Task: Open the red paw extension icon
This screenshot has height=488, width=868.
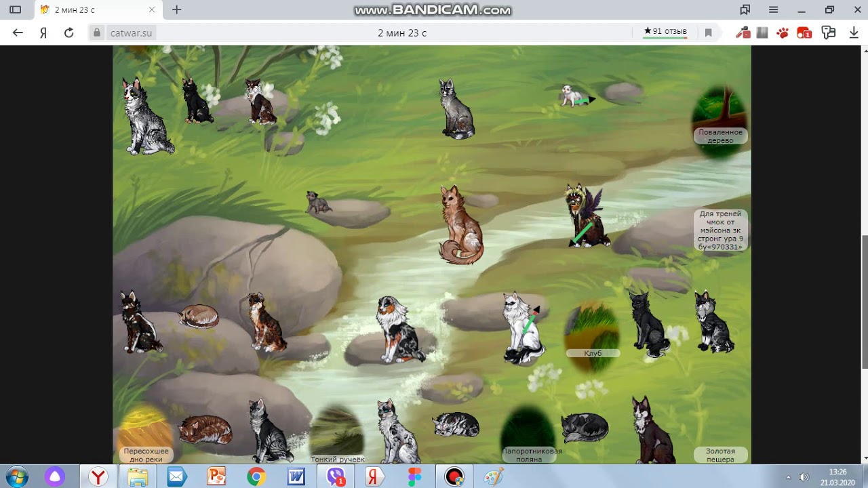Action: pyautogui.click(x=783, y=33)
